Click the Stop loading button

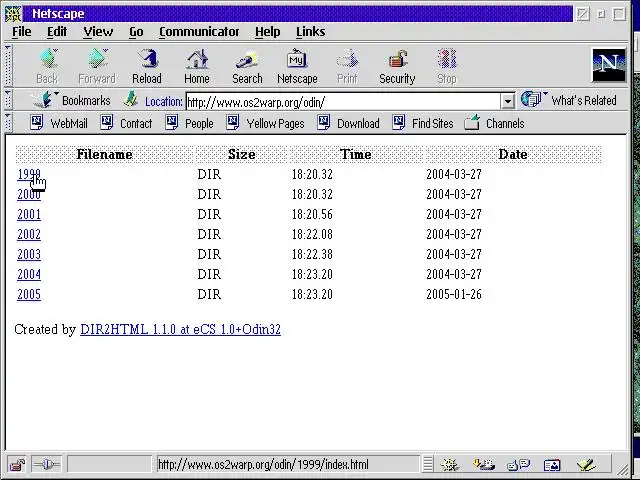[447, 66]
